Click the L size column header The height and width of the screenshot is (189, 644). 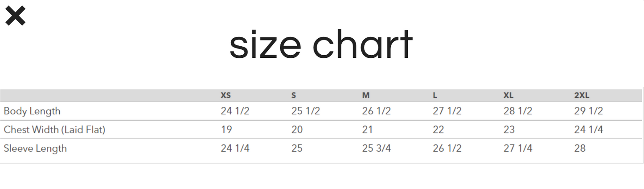click(435, 96)
